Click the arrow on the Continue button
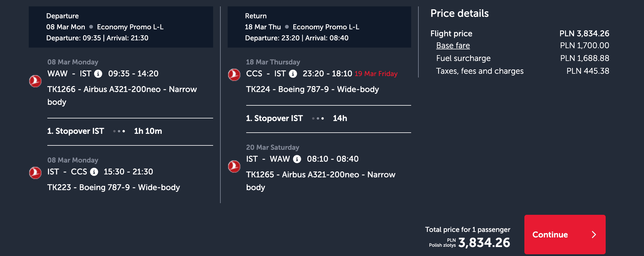The image size is (644, 256). (x=594, y=235)
